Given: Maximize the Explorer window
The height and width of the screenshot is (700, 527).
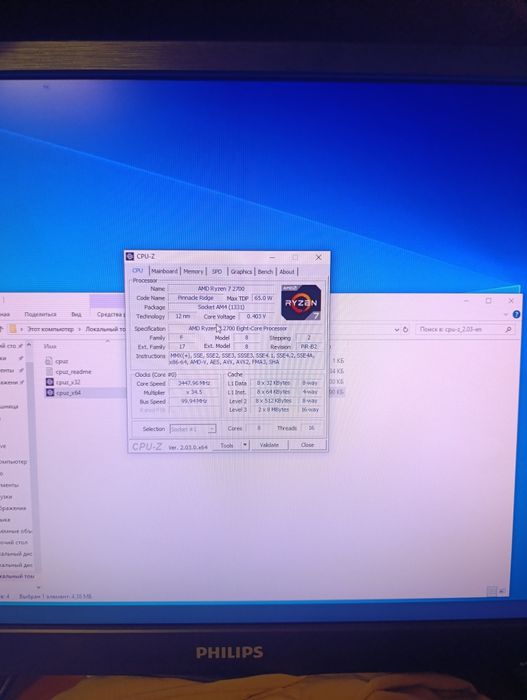Looking at the screenshot, I should [x=489, y=300].
